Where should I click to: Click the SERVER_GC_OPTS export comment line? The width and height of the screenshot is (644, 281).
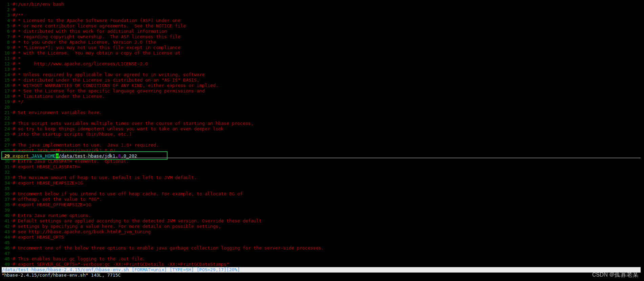[121, 264]
